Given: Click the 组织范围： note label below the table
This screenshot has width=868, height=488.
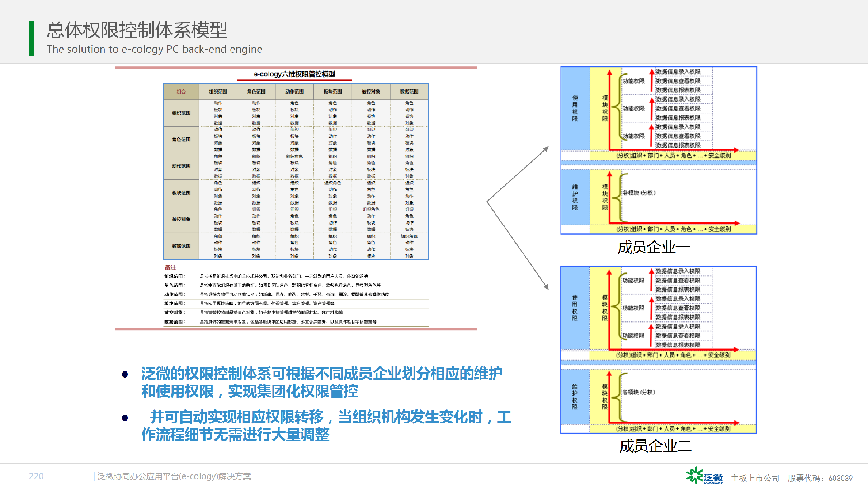Looking at the screenshot, I should 175,276.
